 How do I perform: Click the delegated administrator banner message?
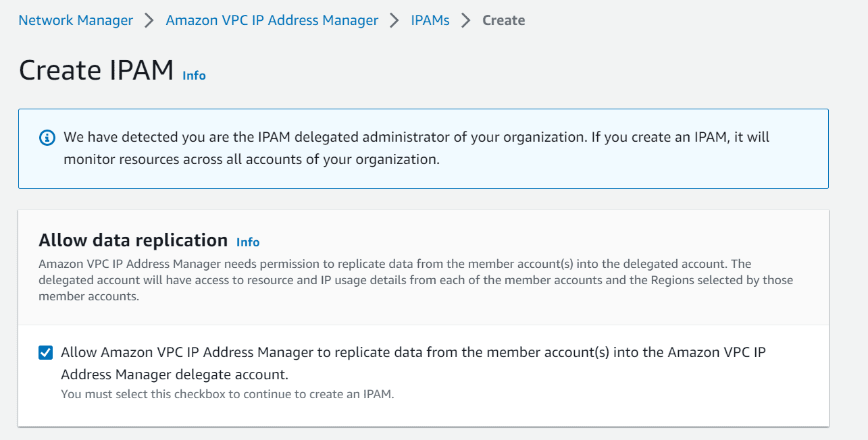(x=417, y=148)
